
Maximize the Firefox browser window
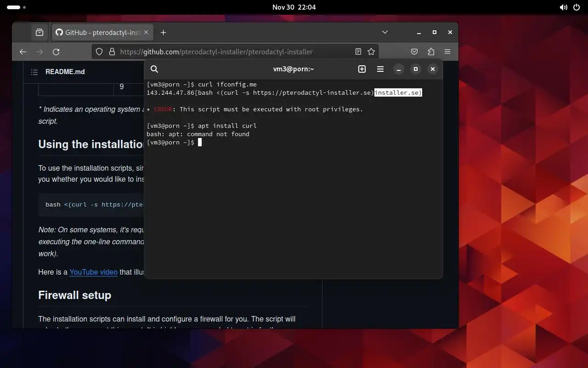(x=435, y=32)
